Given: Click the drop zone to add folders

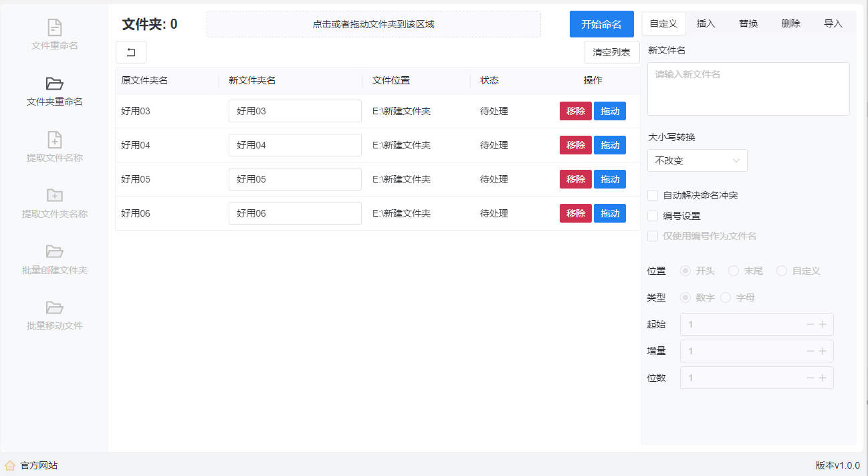Looking at the screenshot, I should [373, 24].
